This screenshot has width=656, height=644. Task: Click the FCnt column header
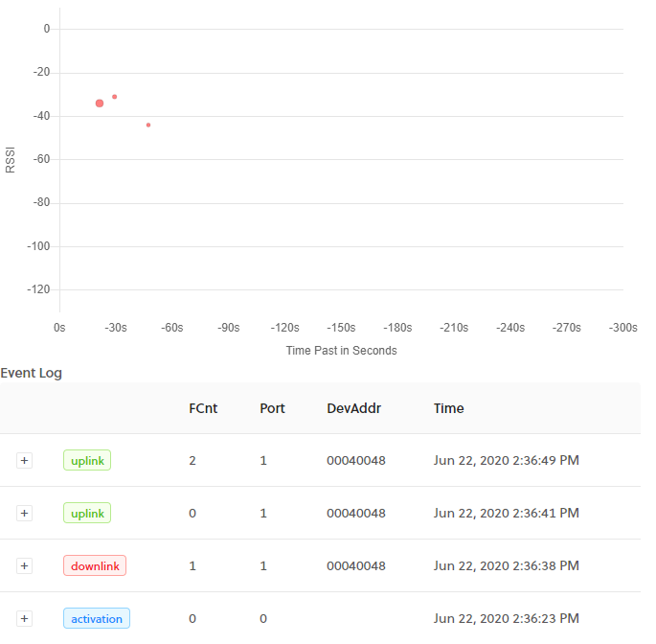click(203, 408)
